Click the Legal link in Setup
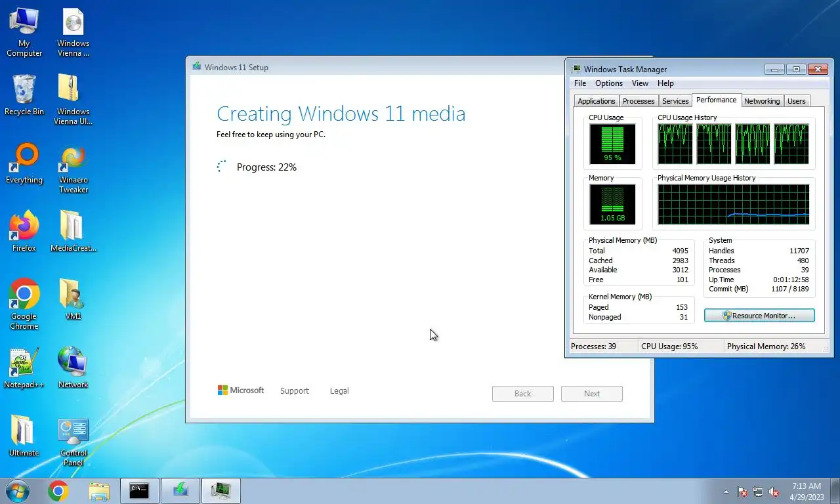Screen dimensions: 840x504 point(339,390)
